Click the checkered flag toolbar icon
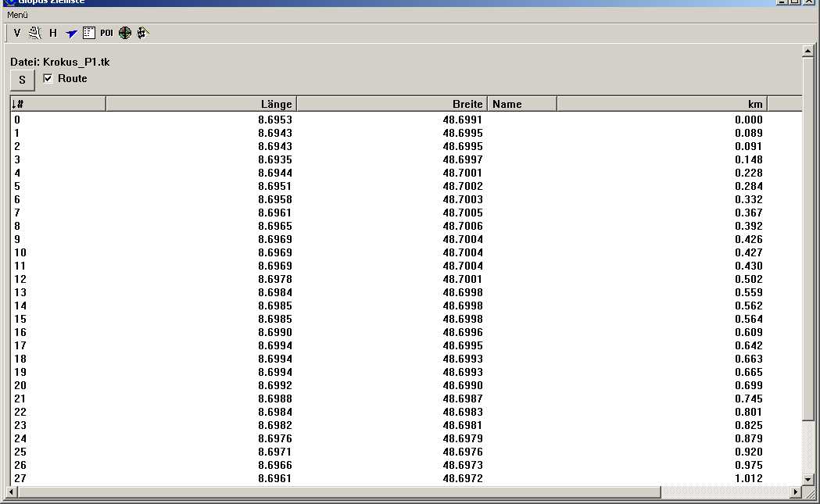 142,33
